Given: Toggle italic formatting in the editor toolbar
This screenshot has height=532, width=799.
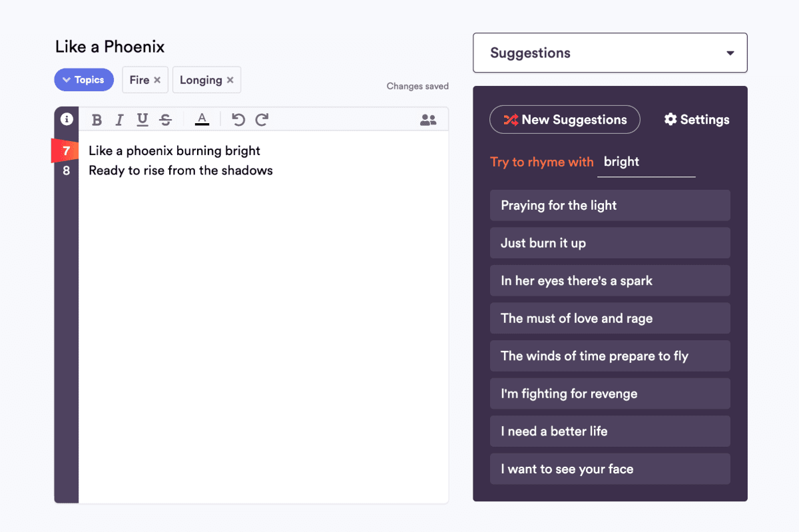Looking at the screenshot, I should pos(119,120).
